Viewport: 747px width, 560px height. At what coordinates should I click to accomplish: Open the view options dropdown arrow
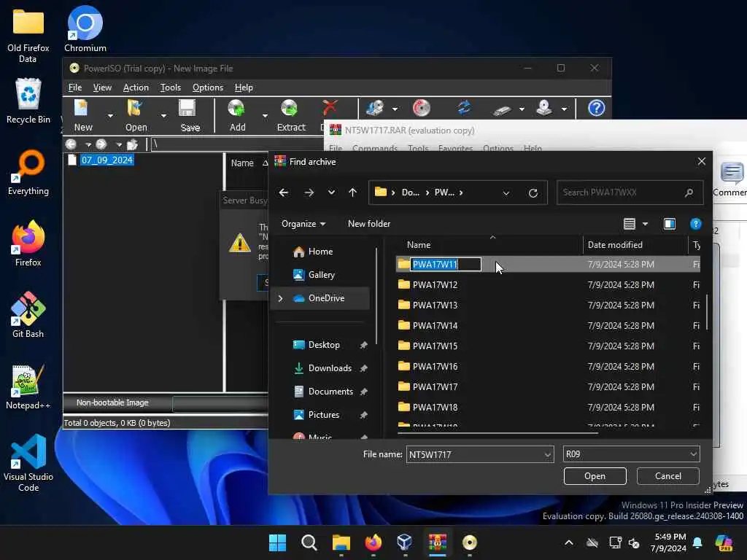click(x=645, y=223)
